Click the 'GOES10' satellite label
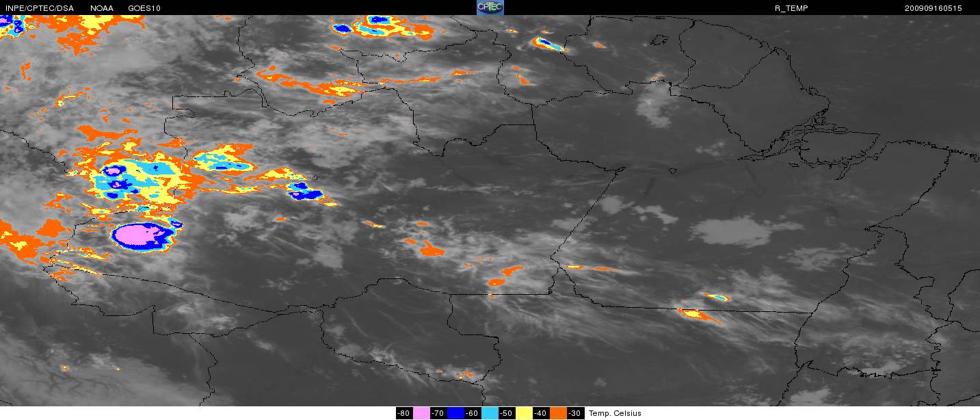Screen dimensions: 980x420 144,8
